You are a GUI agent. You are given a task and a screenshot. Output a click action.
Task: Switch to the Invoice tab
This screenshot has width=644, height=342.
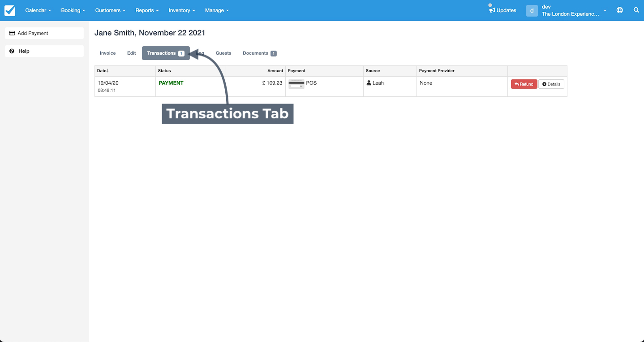(x=107, y=53)
